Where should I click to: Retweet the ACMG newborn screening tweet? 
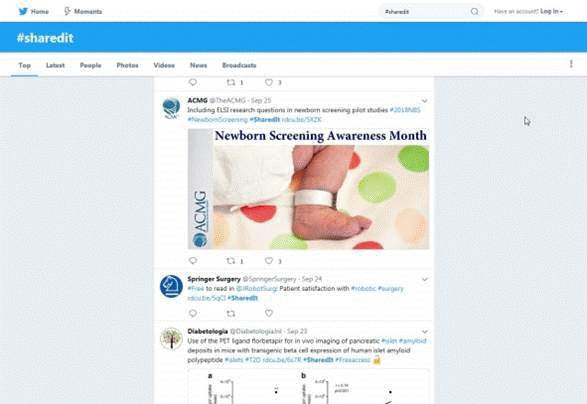point(231,260)
